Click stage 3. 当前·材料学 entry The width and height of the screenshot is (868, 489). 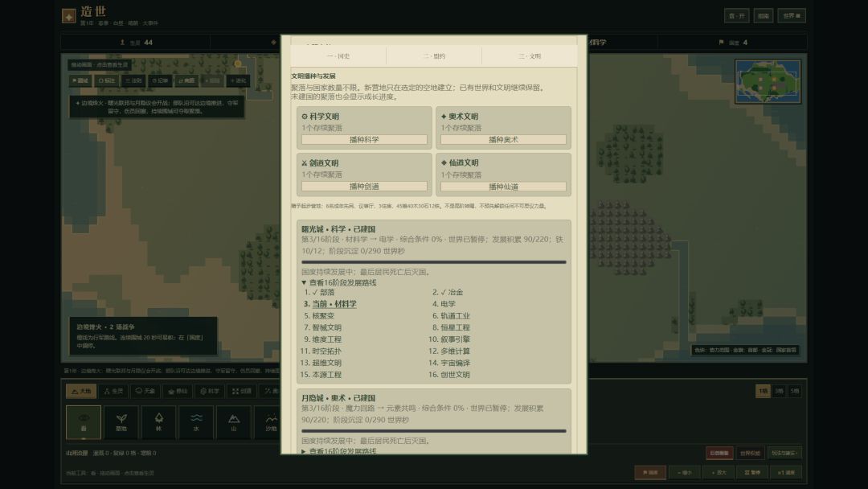point(330,304)
